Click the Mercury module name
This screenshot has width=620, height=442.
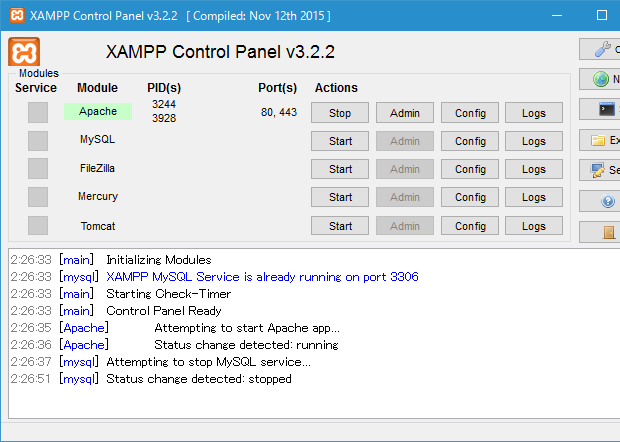point(98,196)
